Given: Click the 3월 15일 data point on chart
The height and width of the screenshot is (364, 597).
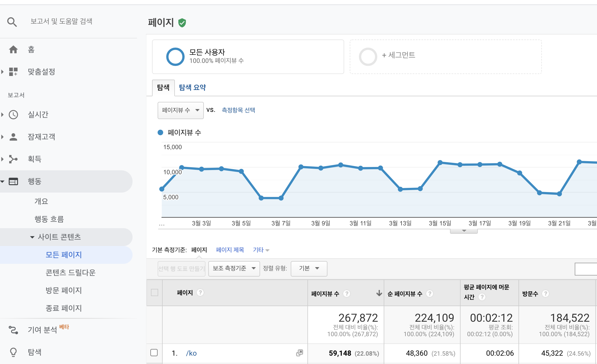Looking at the screenshot, I should point(440,163).
